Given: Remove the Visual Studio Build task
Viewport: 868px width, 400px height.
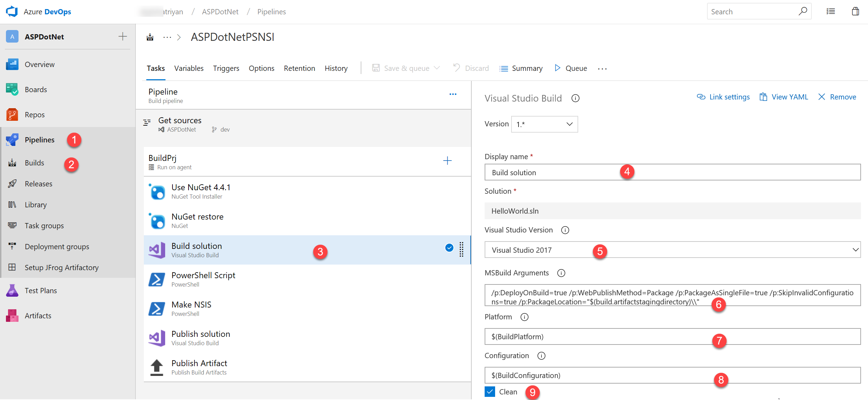Looking at the screenshot, I should pos(837,97).
